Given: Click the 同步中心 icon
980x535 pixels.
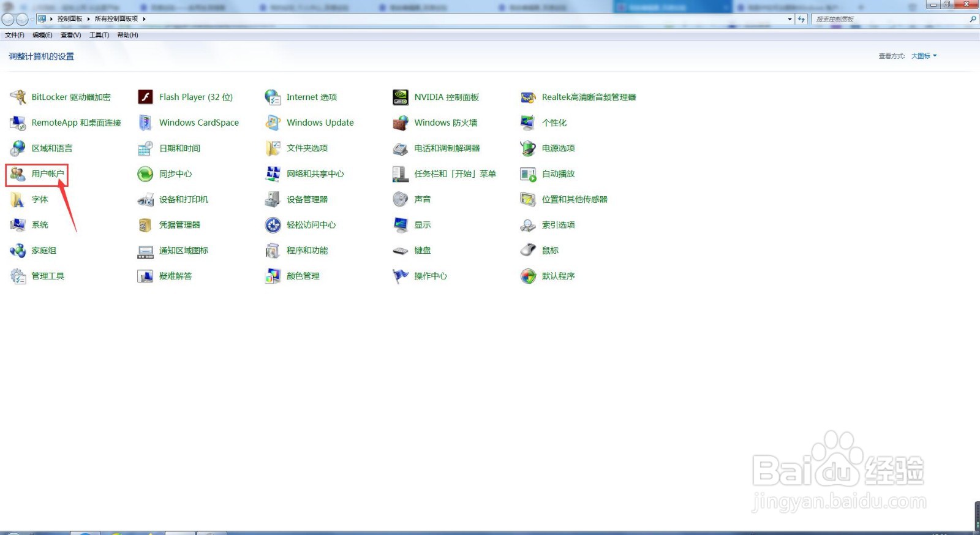Looking at the screenshot, I should (x=145, y=174).
